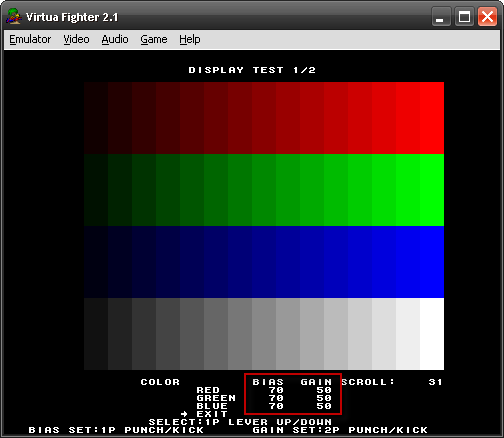The height and width of the screenshot is (438, 504).
Task: Click the GREEN row label
Action: tap(216, 398)
